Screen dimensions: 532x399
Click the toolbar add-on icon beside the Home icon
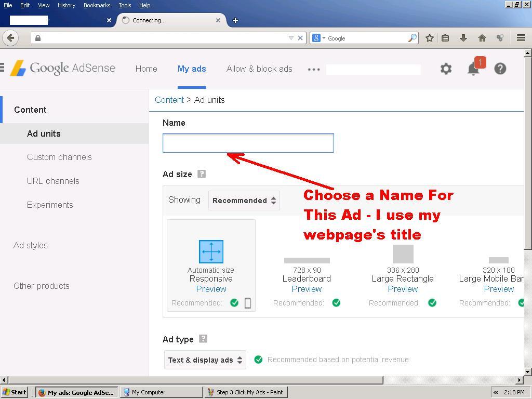(x=499, y=38)
